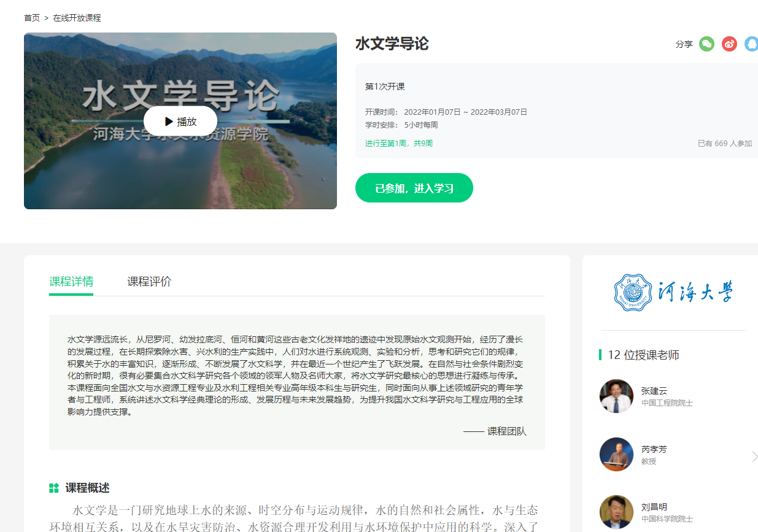Image resolution: width=758 pixels, height=532 pixels.
Task: Share the course via WeChat icon
Action: 706,44
